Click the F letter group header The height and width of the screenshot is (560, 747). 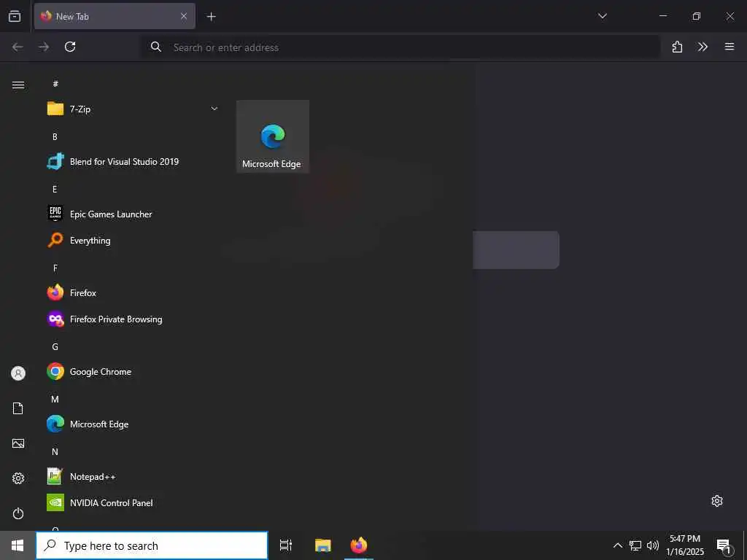(x=55, y=268)
